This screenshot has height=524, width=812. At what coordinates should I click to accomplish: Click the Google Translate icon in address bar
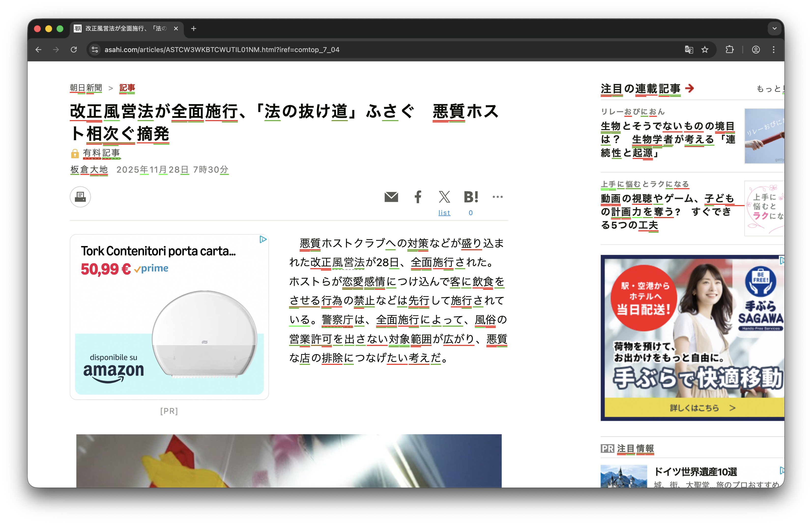689,50
